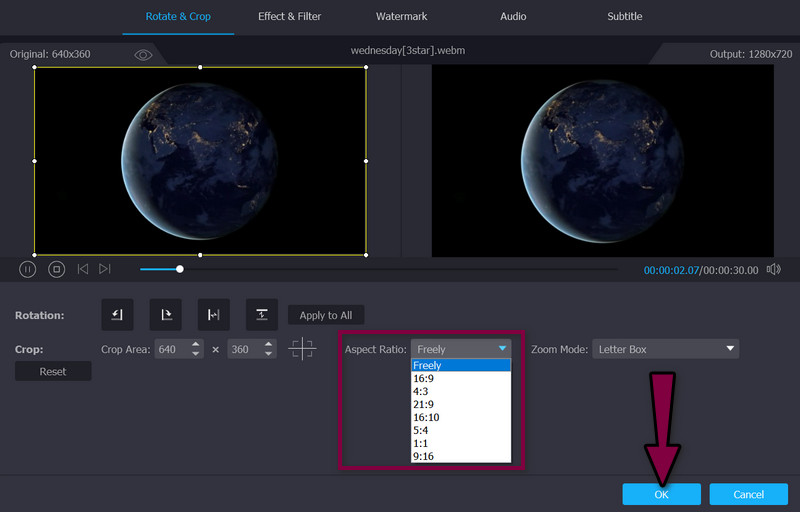Center the crop area with crosshair icon
This screenshot has height=512, width=800.
pos(302,349)
